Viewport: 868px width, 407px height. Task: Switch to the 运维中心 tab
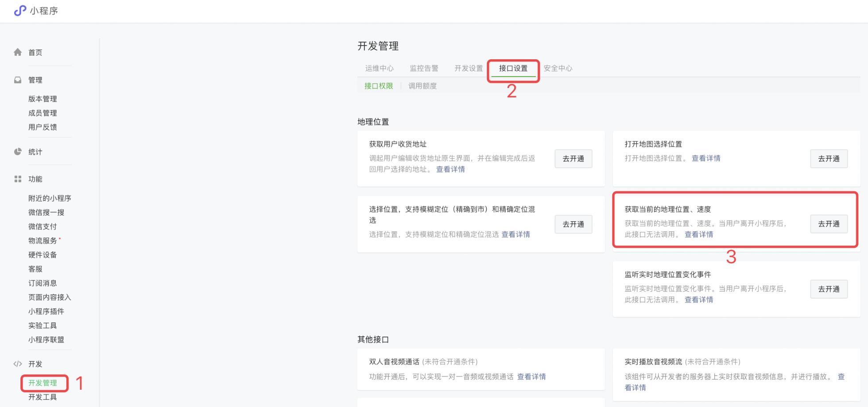[x=380, y=68]
